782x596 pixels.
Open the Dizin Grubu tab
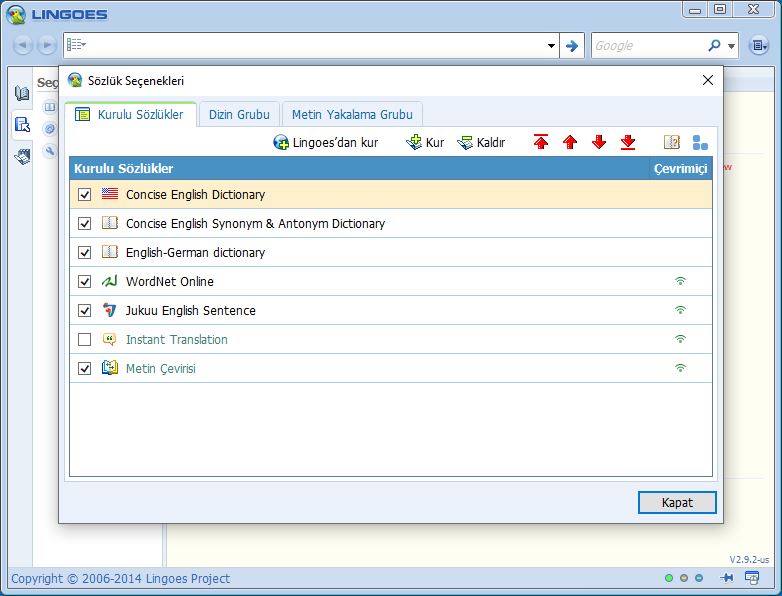coord(239,114)
